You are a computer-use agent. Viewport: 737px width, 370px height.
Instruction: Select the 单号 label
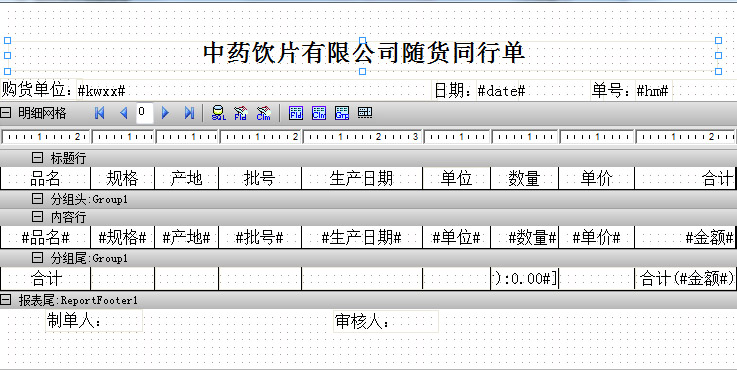pos(612,90)
